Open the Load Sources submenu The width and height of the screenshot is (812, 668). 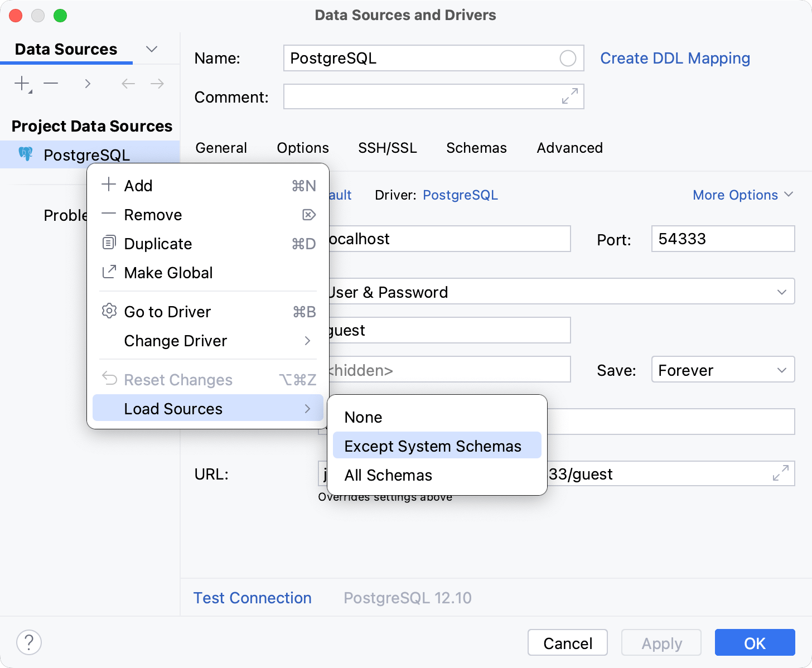[x=173, y=408]
